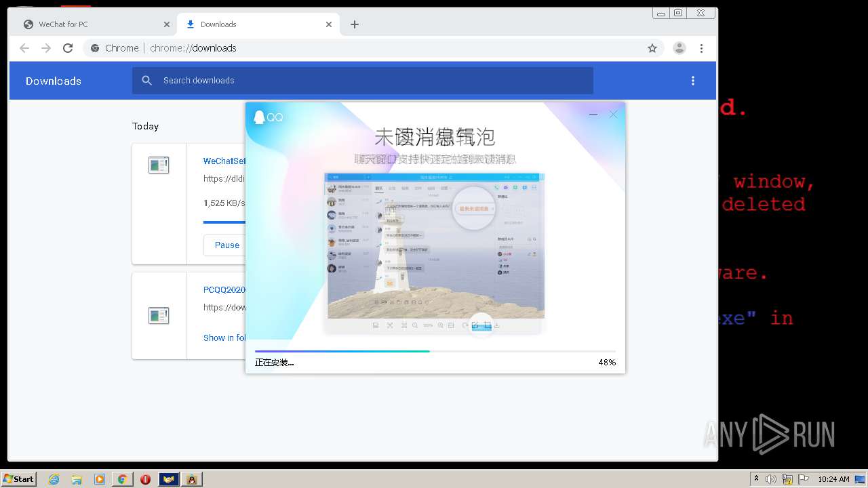
Task: Open volume speaker tray icon
Action: pyautogui.click(x=771, y=479)
